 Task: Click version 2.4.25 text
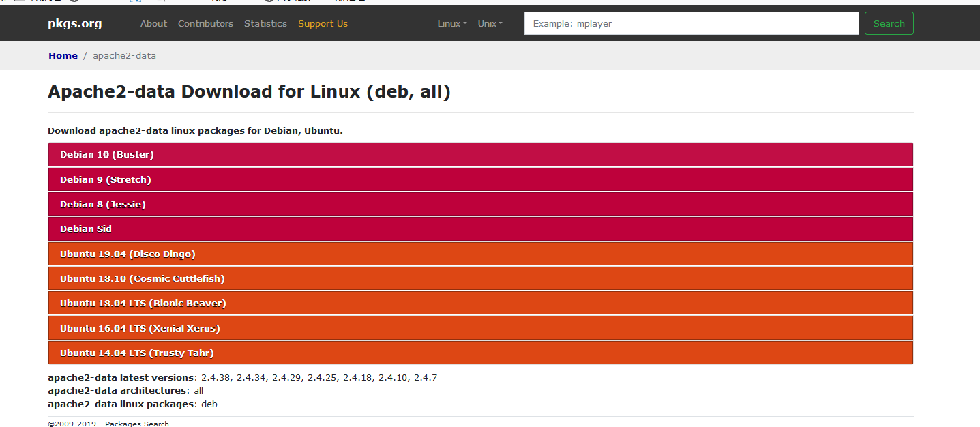(x=323, y=377)
